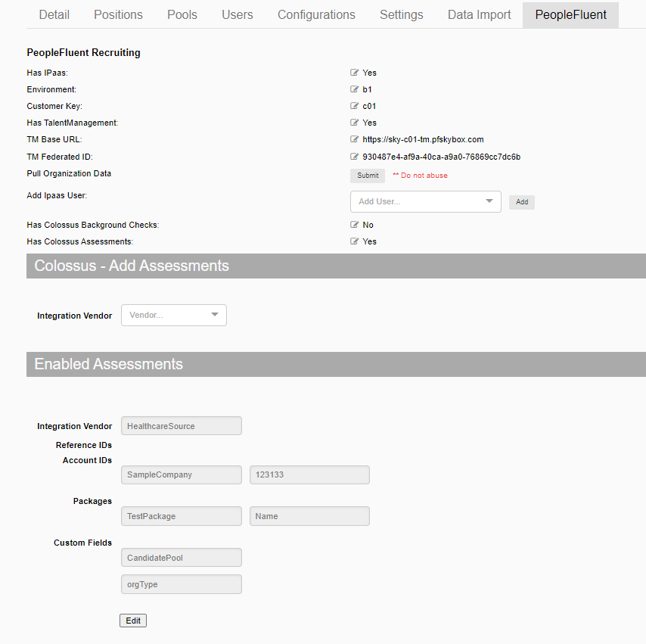Image resolution: width=646 pixels, height=644 pixels.
Task: Open the Users tab
Action: [238, 15]
